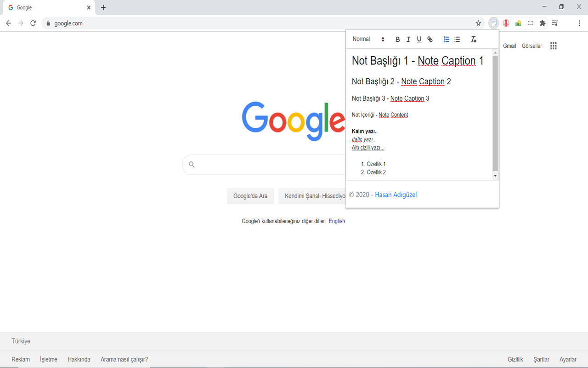The width and height of the screenshot is (588, 368).
Task: Click the Not Başlığı 1 heading text
Action: 418,61
